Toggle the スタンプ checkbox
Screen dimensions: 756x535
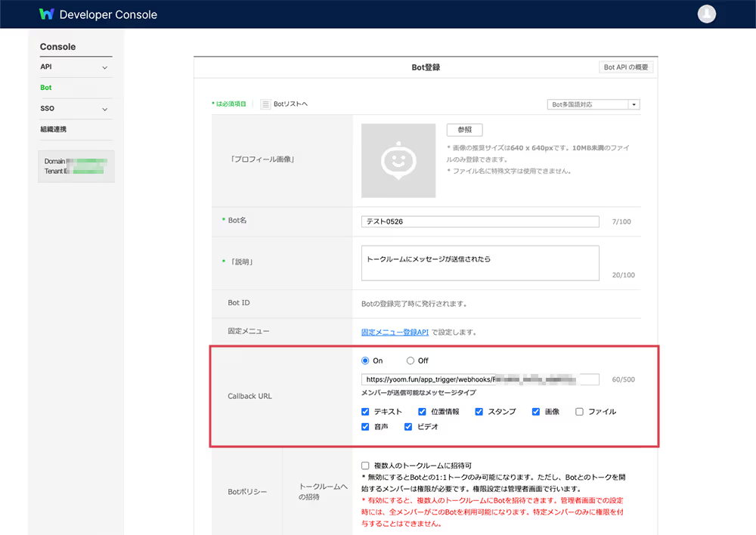479,412
